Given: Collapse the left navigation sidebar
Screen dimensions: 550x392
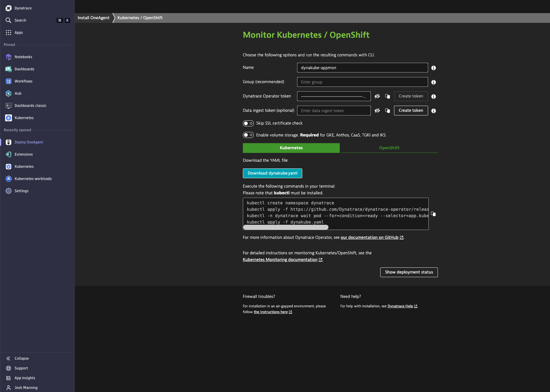Looking at the screenshot, I should [x=21, y=358].
